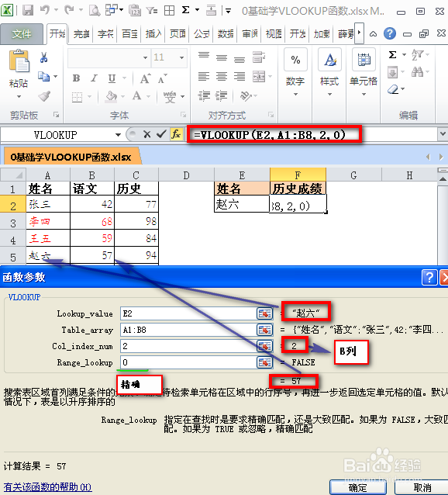Screen dimensions: 448x495
Task: Toggle center text horizontally
Action: coord(222,76)
